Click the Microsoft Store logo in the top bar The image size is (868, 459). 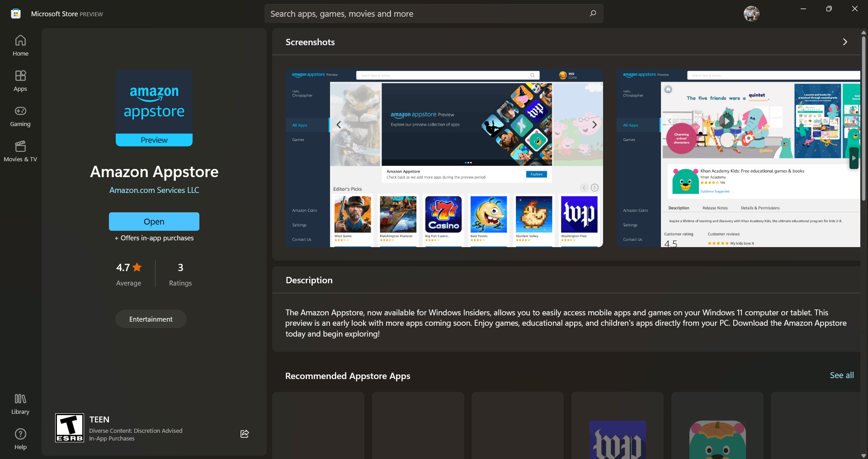15,14
